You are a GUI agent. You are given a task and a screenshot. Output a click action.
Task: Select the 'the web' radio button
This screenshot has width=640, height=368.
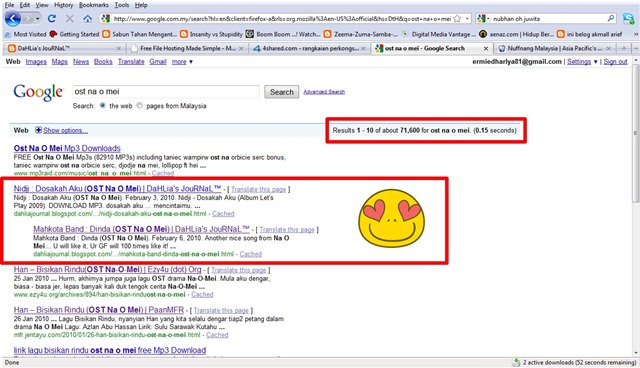click(102, 106)
